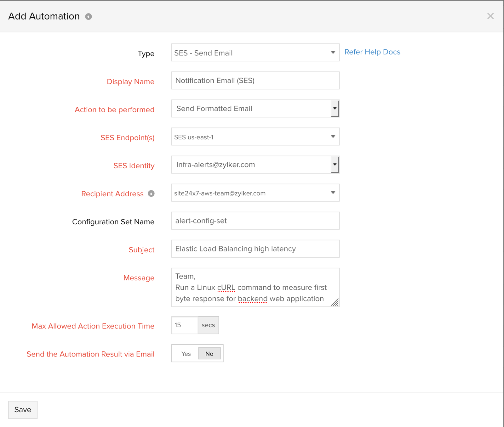The image size is (504, 427).
Task: Click the Message box resize handle
Action: coord(335,302)
